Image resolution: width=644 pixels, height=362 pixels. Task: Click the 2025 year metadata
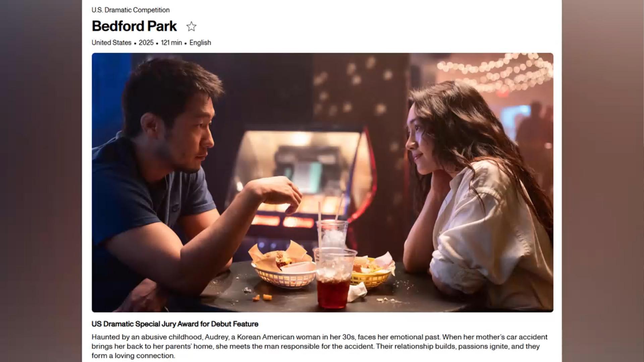146,43
